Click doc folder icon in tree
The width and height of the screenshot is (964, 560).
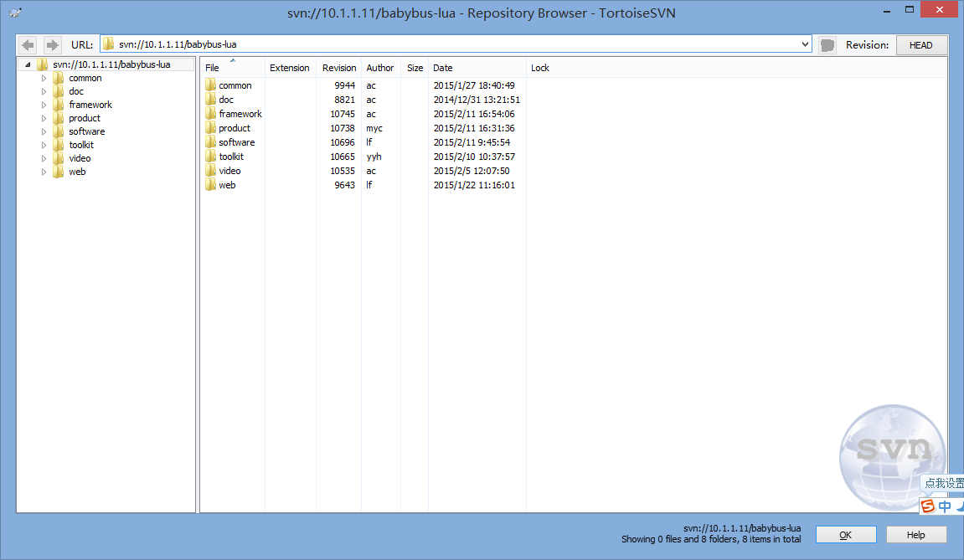coord(59,91)
